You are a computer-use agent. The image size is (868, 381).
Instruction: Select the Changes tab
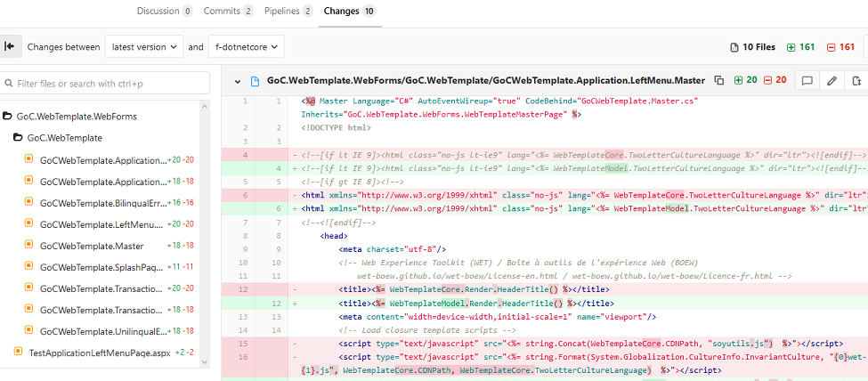[x=350, y=11]
